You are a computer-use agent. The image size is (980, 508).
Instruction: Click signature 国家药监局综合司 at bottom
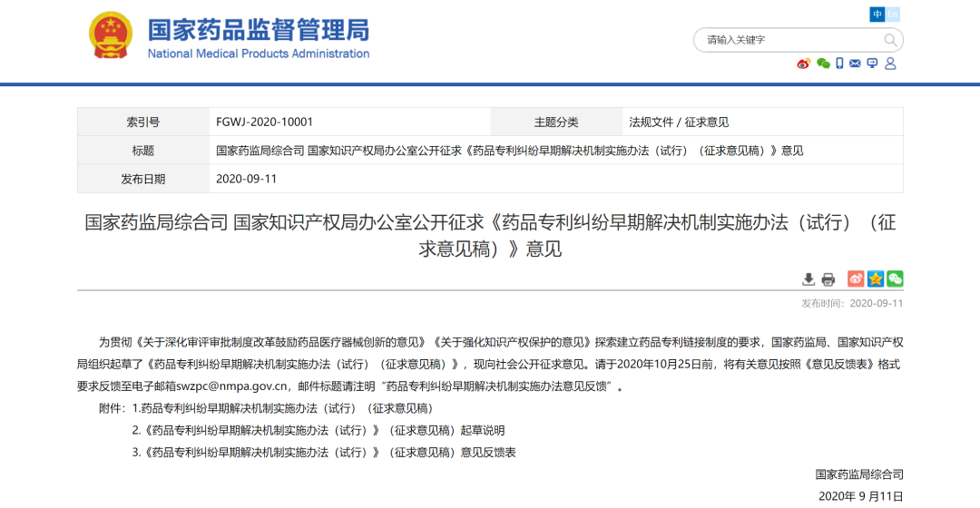[859, 474]
